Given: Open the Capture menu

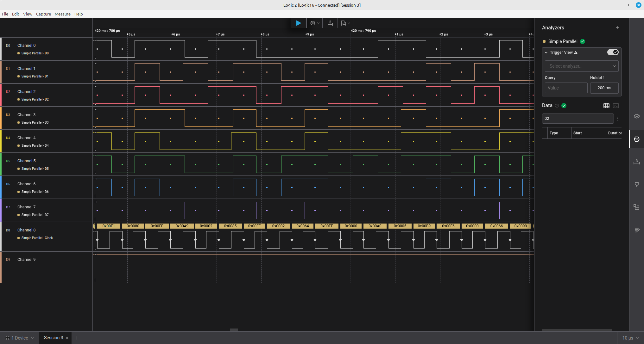Looking at the screenshot, I should [x=43, y=14].
